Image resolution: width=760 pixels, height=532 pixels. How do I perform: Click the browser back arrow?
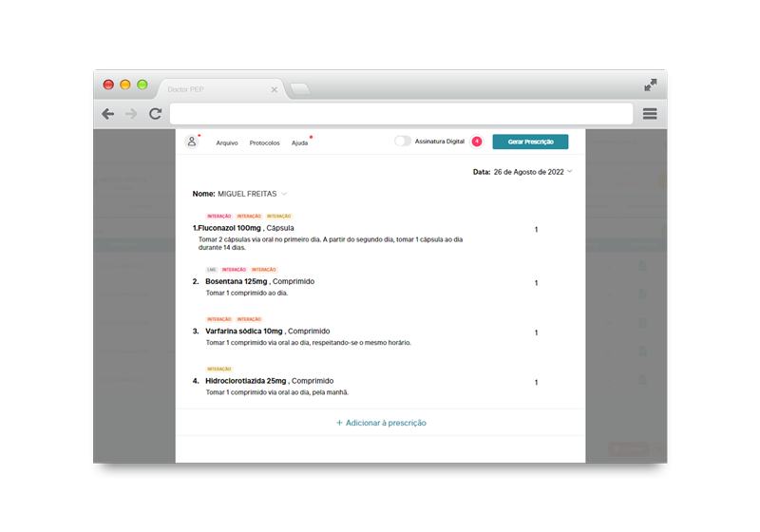pos(108,114)
